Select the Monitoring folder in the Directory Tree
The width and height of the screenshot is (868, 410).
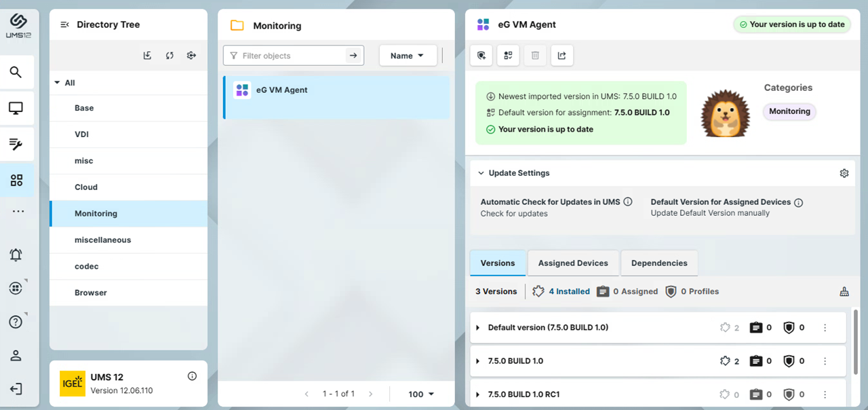[x=129, y=214]
